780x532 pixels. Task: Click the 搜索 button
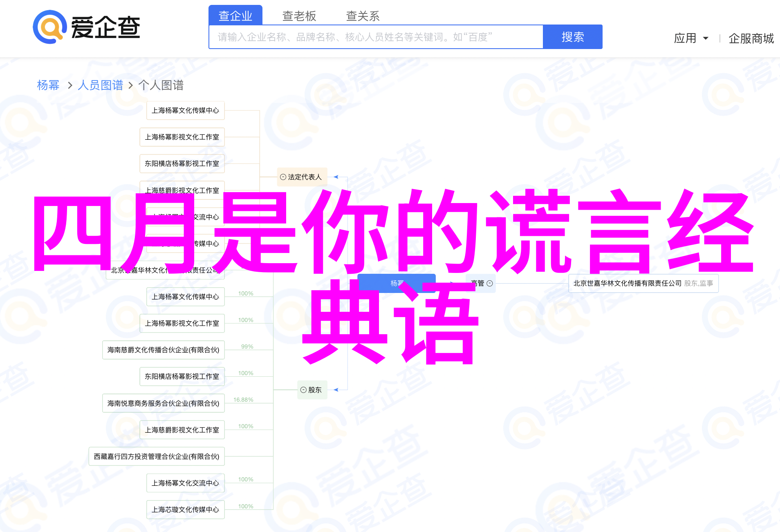(573, 37)
